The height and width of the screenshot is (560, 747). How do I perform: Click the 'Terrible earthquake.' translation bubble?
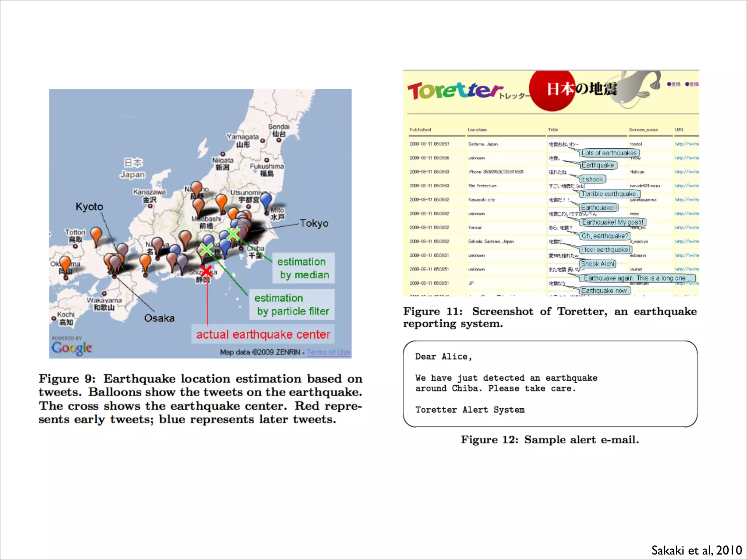tap(609, 194)
